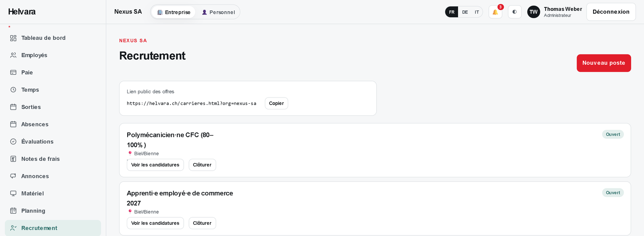Click the Notes de frais receipt icon
The height and width of the screenshot is (236, 644).
(x=13, y=159)
